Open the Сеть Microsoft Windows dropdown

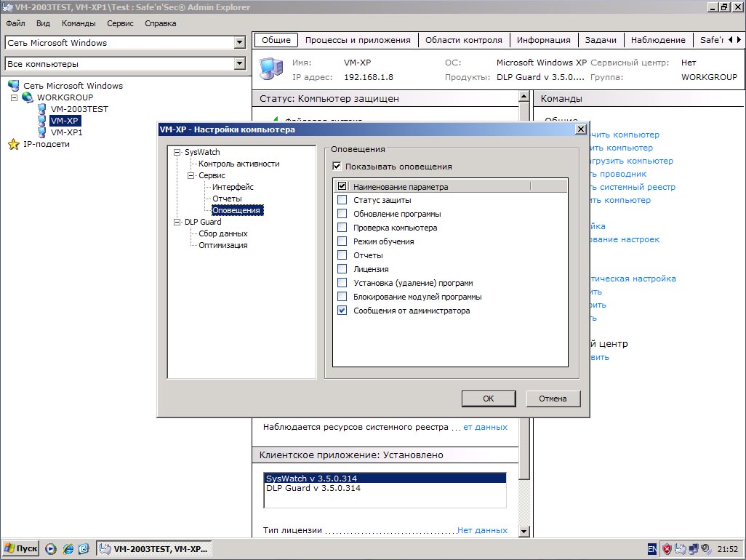click(240, 42)
